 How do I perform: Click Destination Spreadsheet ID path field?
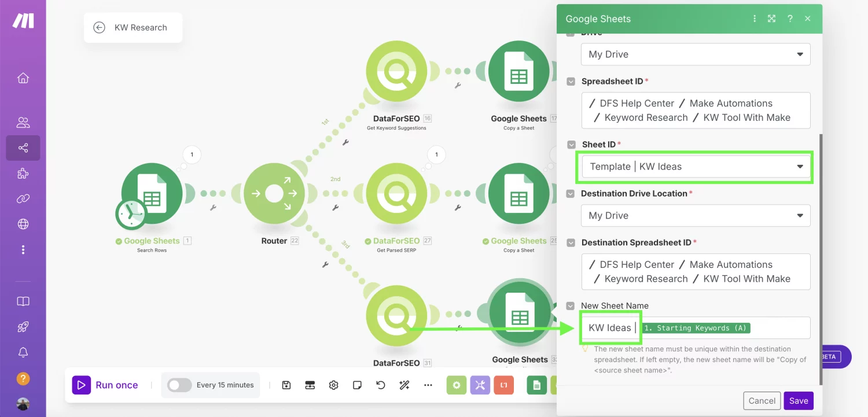click(696, 272)
